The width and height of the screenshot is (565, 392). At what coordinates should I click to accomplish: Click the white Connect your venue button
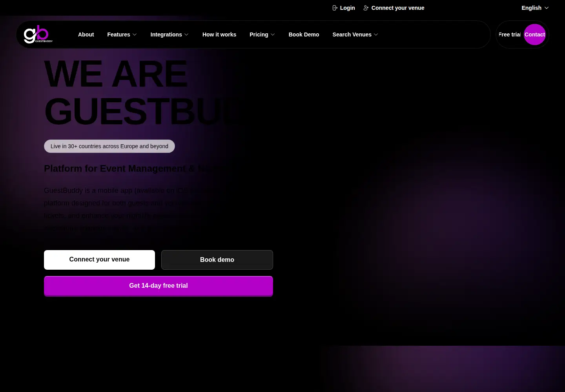tap(99, 260)
